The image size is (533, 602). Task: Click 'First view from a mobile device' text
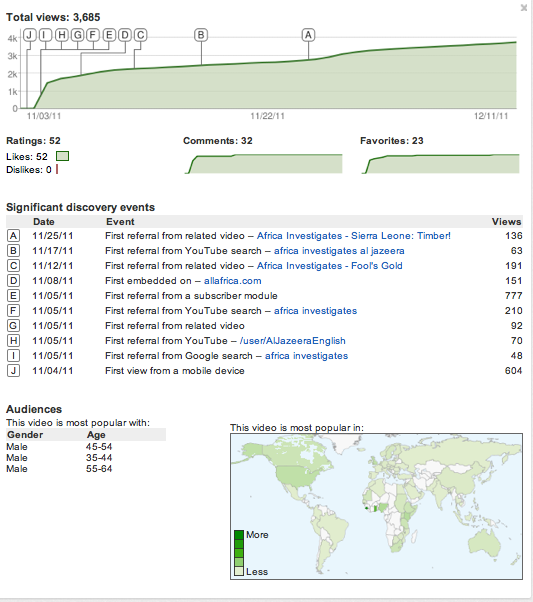pos(175,370)
